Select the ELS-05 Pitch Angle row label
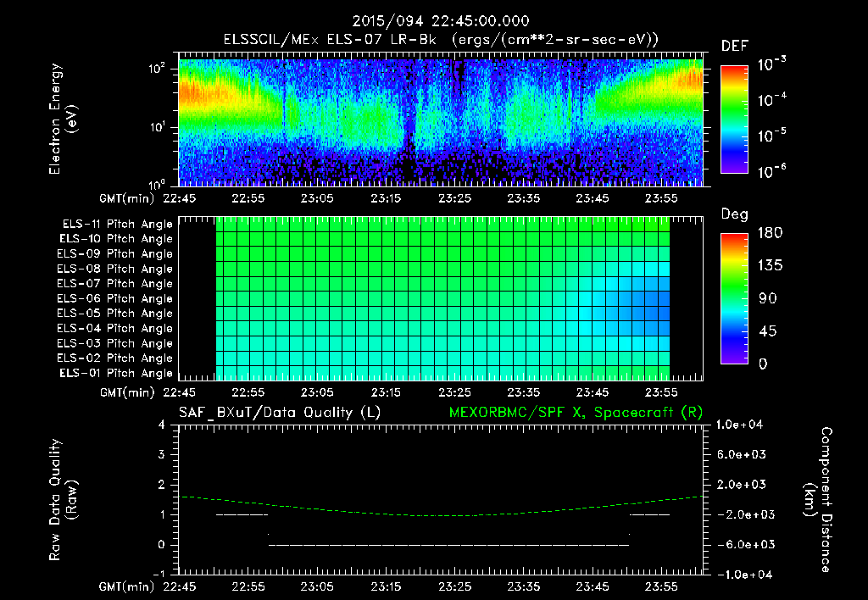Image resolution: width=868 pixels, height=600 pixels. pyautogui.click(x=114, y=314)
